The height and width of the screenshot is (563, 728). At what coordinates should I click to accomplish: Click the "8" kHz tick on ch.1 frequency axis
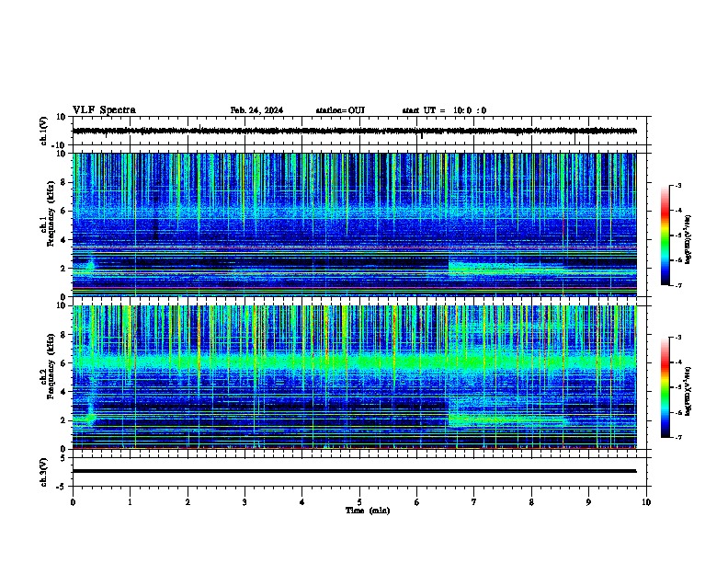tap(63, 182)
